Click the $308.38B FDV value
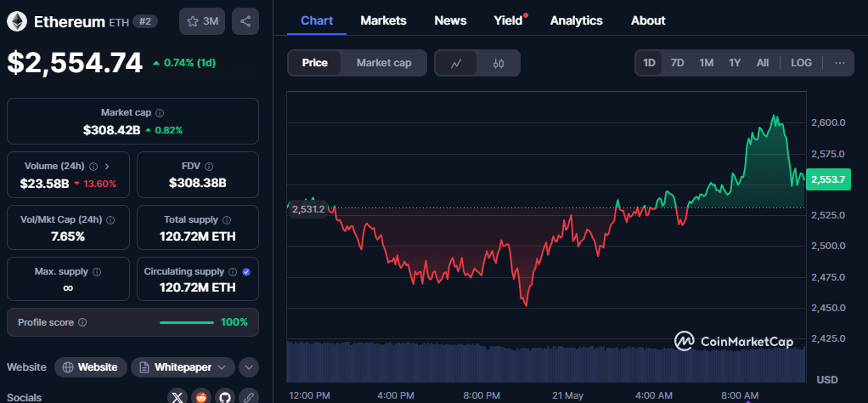The height and width of the screenshot is (403, 868). (198, 183)
